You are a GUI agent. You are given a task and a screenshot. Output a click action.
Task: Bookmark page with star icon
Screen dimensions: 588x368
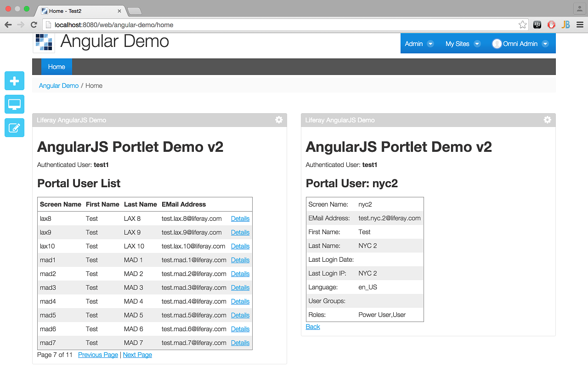[x=522, y=25]
